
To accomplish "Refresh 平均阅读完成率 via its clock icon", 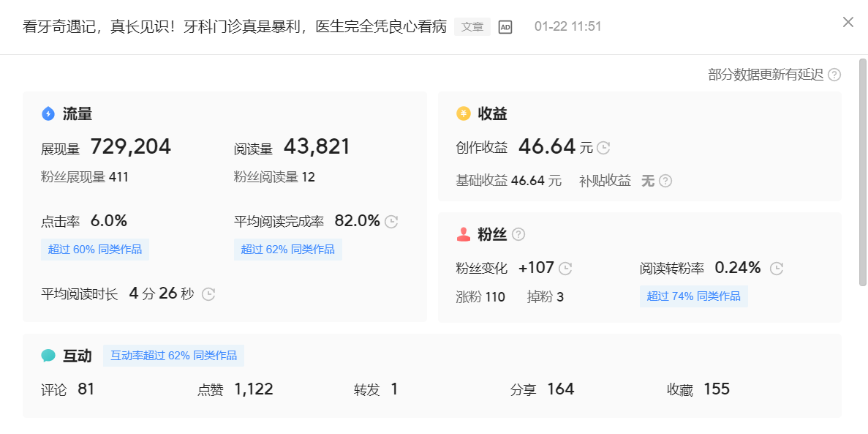I will (390, 221).
